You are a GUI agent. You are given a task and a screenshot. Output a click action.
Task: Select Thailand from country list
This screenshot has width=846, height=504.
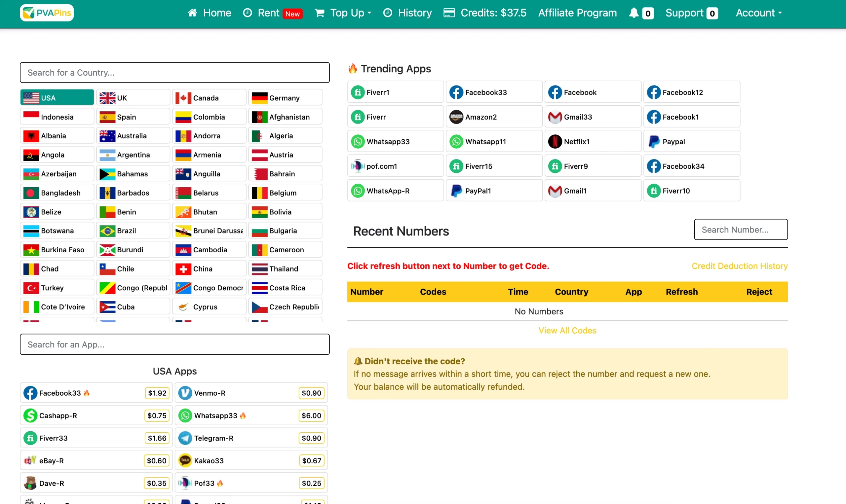click(286, 269)
